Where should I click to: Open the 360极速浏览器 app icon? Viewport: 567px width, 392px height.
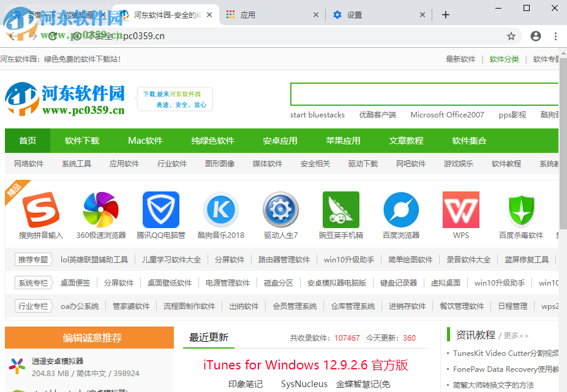pyautogui.click(x=101, y=210)
